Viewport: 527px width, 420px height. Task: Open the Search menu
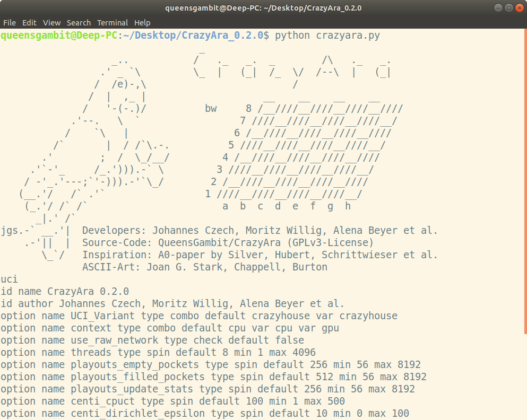pyautogui.click(x=79, y=23)
